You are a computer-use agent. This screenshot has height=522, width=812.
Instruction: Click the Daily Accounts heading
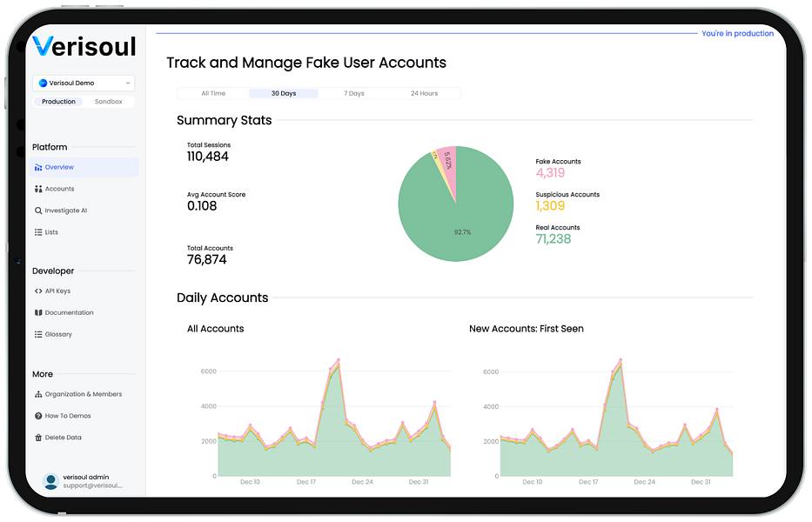pos(223,298)
